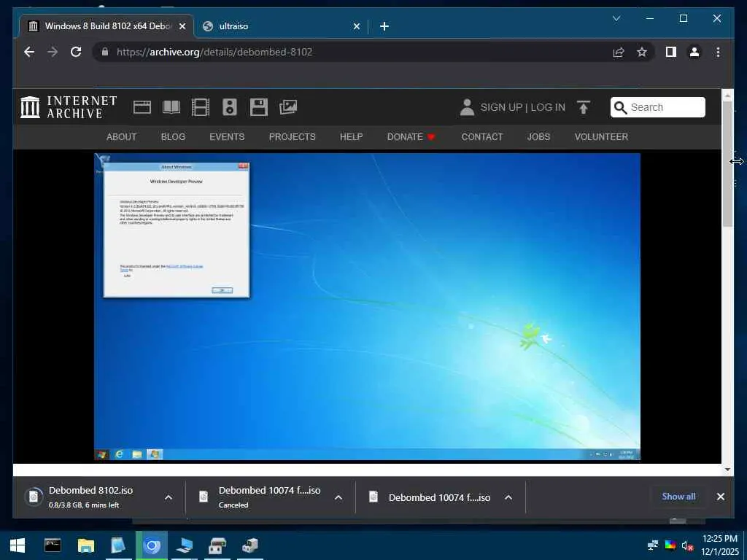Open Command Prompt from taskbar
The height and width of the screenshot is (560, 747).
click(x=53, y=545)
